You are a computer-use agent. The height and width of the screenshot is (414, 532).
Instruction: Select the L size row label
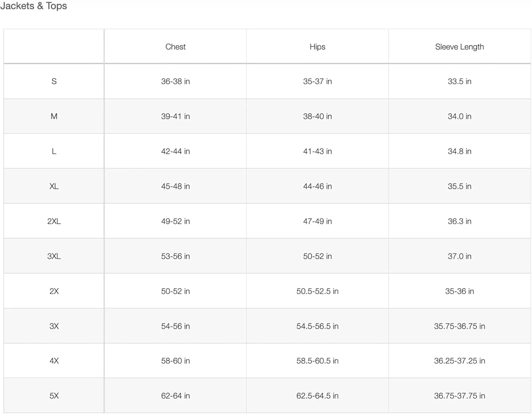[x=54, y=151]
